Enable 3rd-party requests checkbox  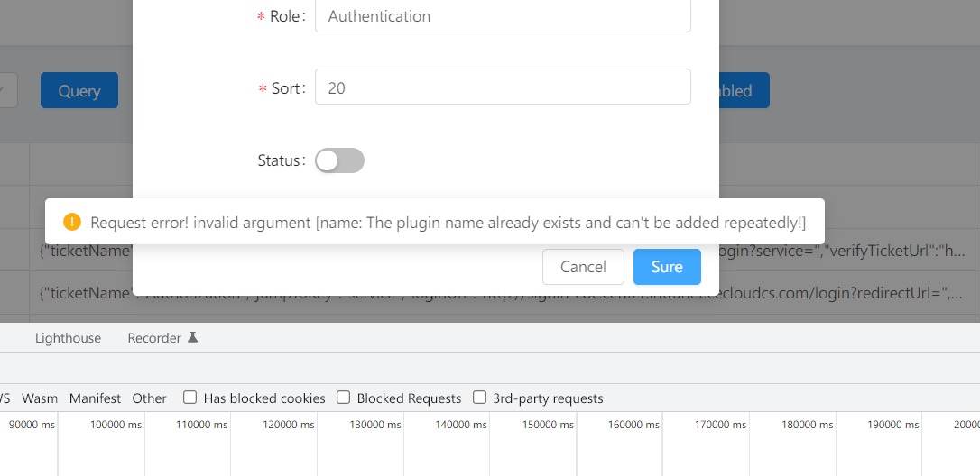[479, 398]
